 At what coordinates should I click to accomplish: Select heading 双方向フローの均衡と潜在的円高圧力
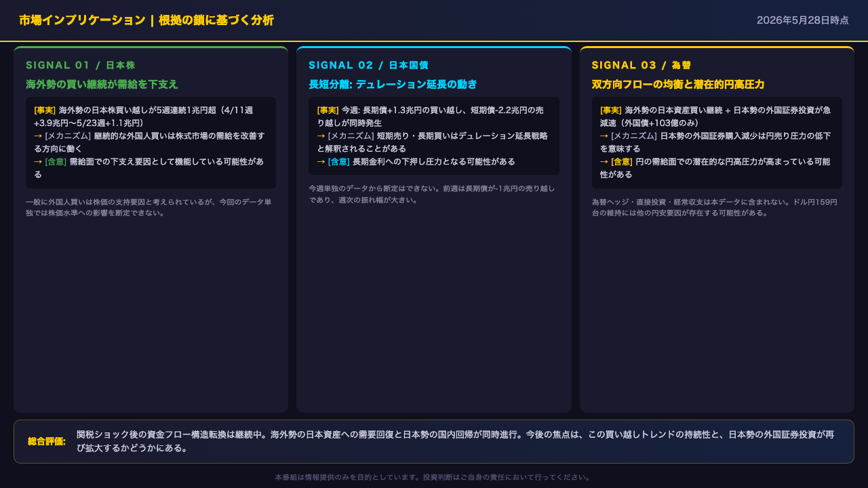tap(678, 84)
